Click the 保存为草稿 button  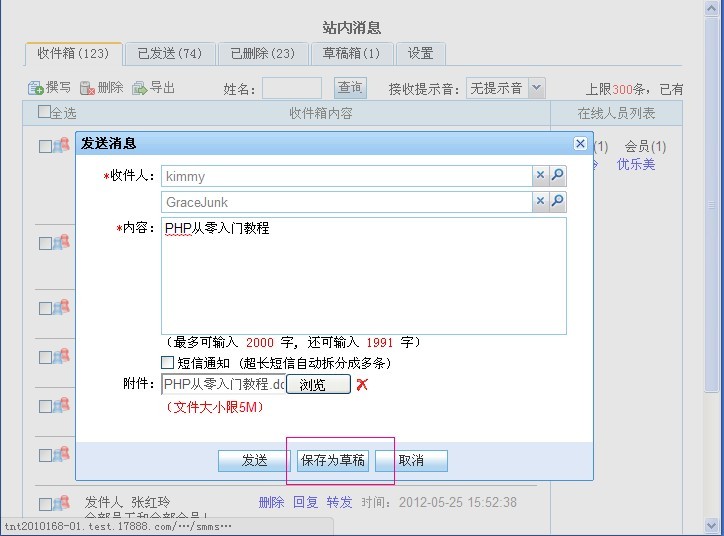pyautogui.click(x=334, y=460)
